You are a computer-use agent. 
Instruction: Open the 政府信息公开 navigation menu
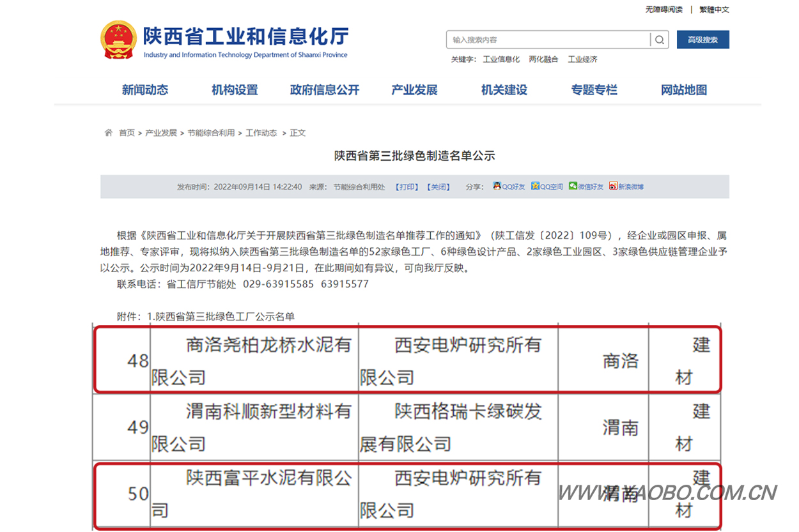[x=325, y=90]
